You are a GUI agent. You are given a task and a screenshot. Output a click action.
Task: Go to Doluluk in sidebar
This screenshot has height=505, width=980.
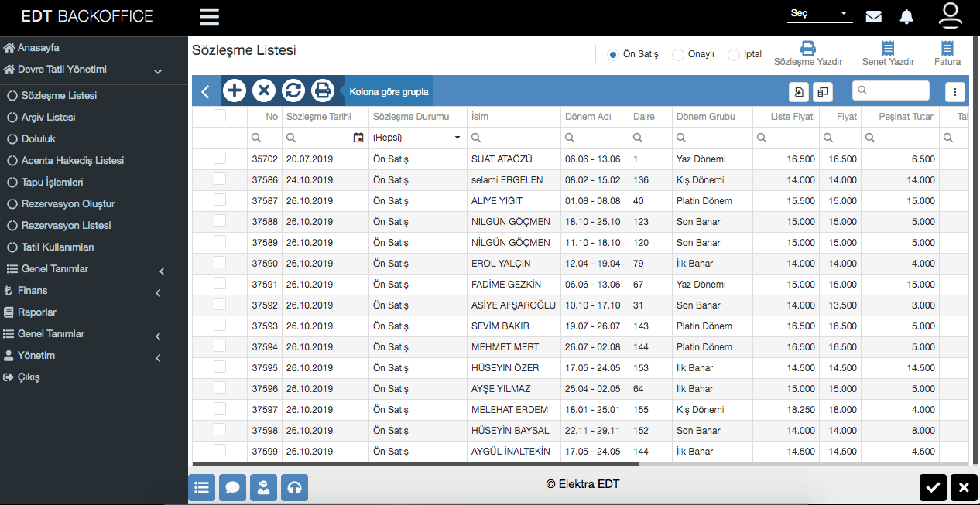[x=39, y=139]
